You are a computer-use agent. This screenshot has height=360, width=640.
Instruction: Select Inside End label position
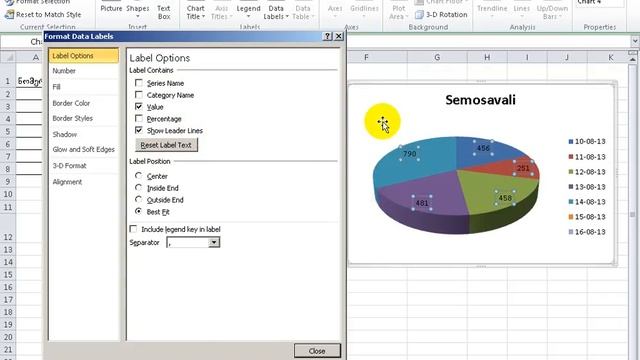tap(138, 188)
